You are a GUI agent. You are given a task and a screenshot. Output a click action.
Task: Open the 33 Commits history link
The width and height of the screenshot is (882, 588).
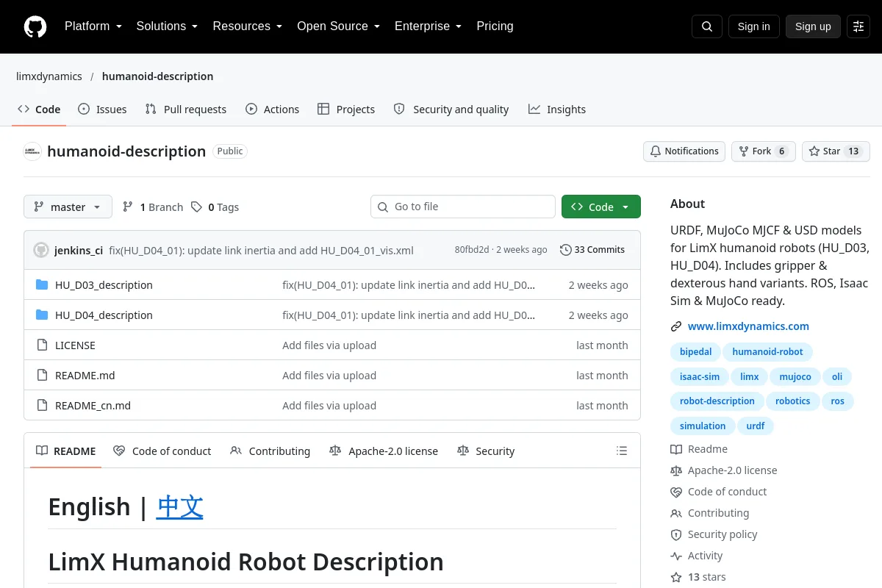click(x=592, y=250)
